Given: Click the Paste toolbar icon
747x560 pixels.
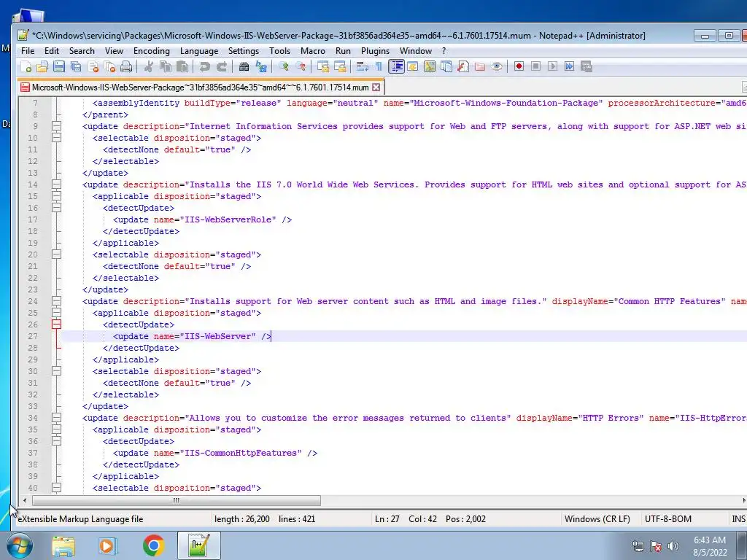Looking at the screenshot, I should [182, 66].
